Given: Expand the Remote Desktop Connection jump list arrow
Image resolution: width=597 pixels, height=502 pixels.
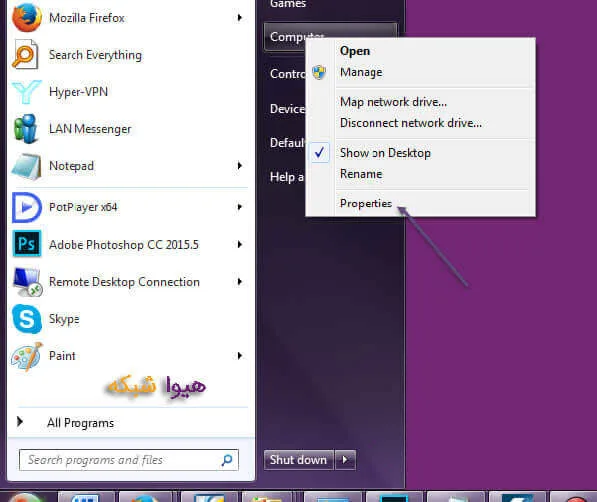Looking at the screenshot, I should pyautogui.click(x=239, y=281).
